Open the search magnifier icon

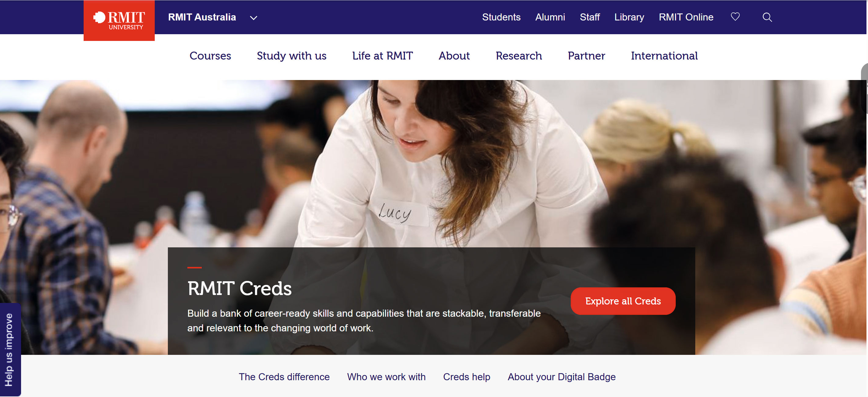click(767, 17)
